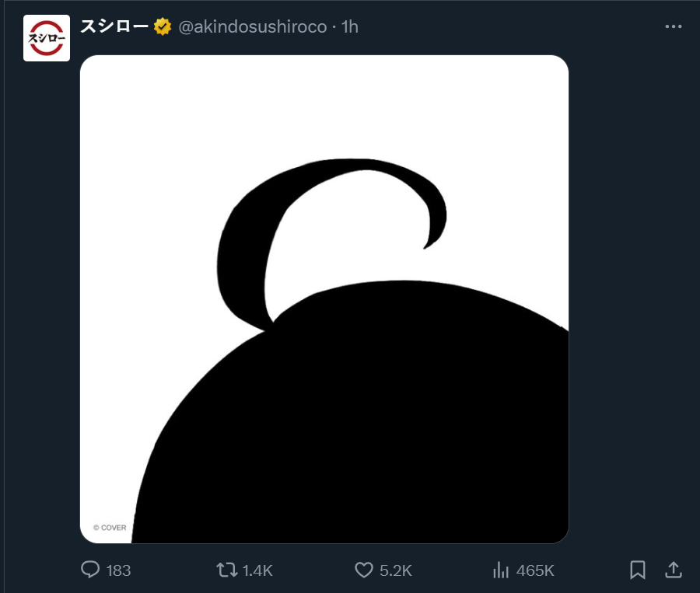Click the reply speech bubble icon
Image resolution: width=700 pixels, height=593 pixels.
coord(90,570)
